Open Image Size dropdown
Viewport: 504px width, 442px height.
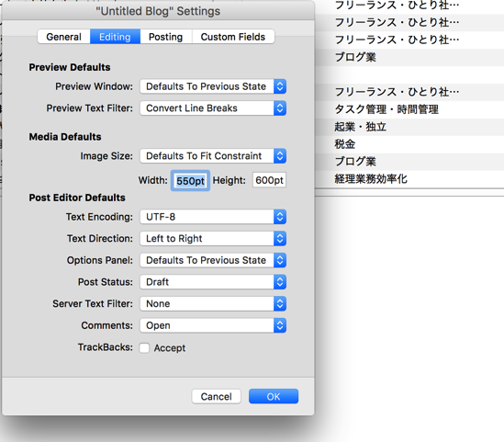click(x=213, y=156)
